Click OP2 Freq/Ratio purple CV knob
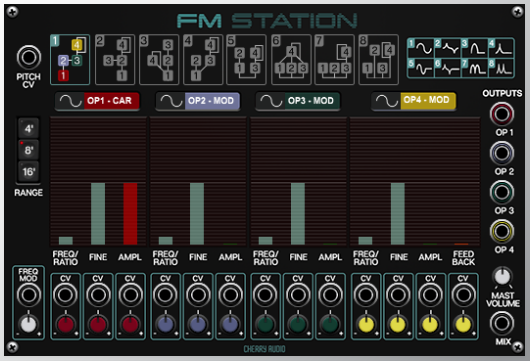This screenshot has width=530, height=361. click(165, 324)
